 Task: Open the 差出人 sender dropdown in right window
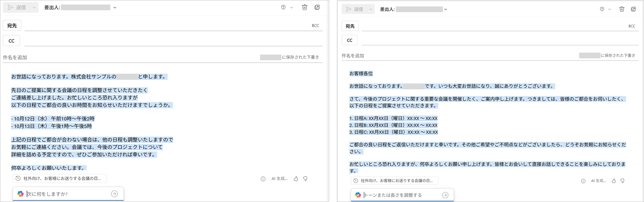[445, 10]
